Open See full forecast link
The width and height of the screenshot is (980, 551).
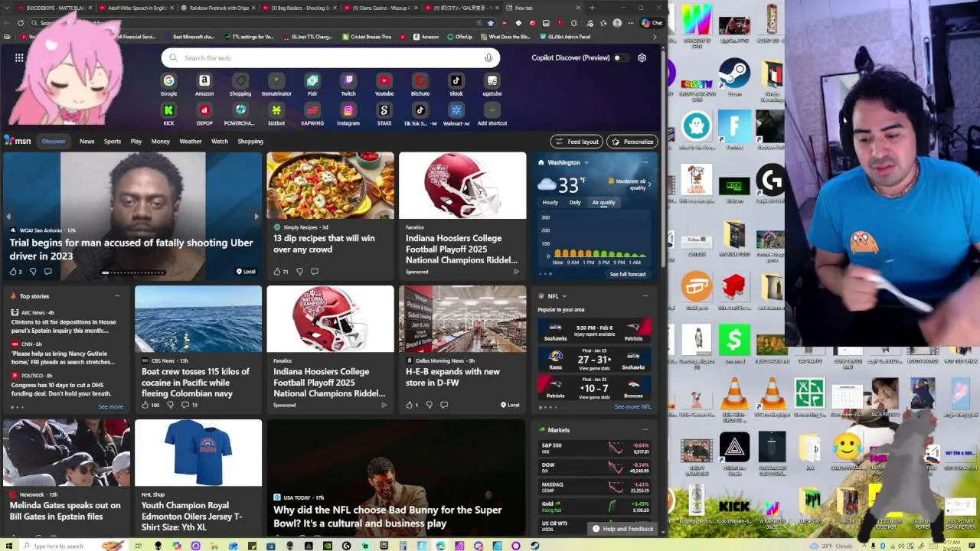628,274
